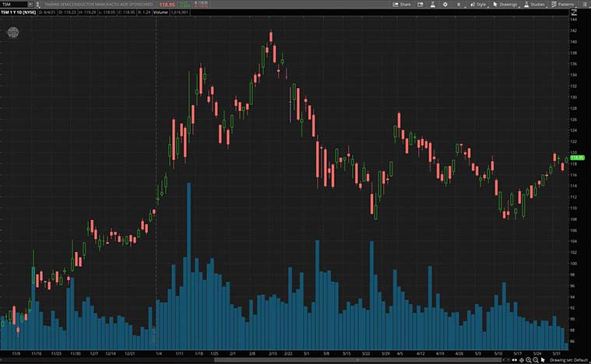
Task: Click the globe icon on the chart
Action: 13,33
